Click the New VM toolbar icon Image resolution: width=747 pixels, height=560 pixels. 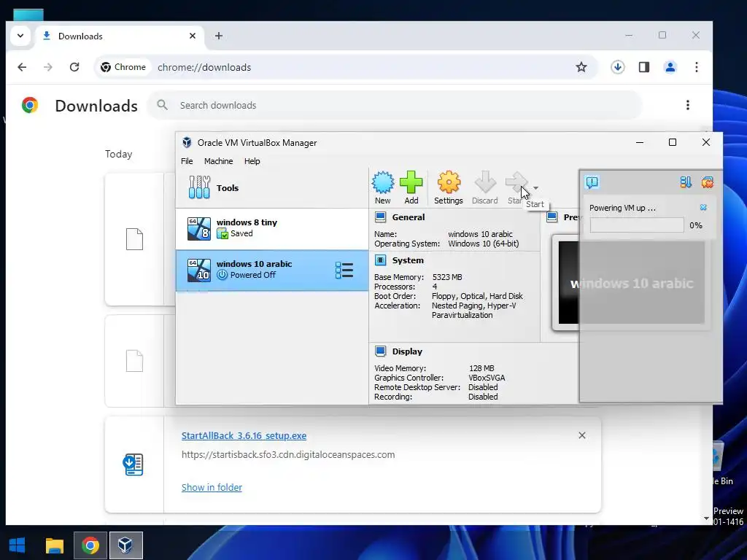(x=382, y=183)
